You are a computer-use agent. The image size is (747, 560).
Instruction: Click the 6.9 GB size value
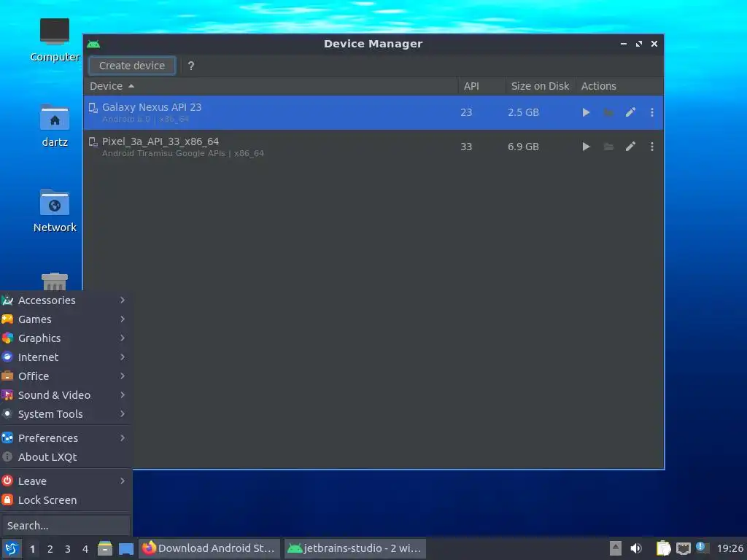coord(523,147)
